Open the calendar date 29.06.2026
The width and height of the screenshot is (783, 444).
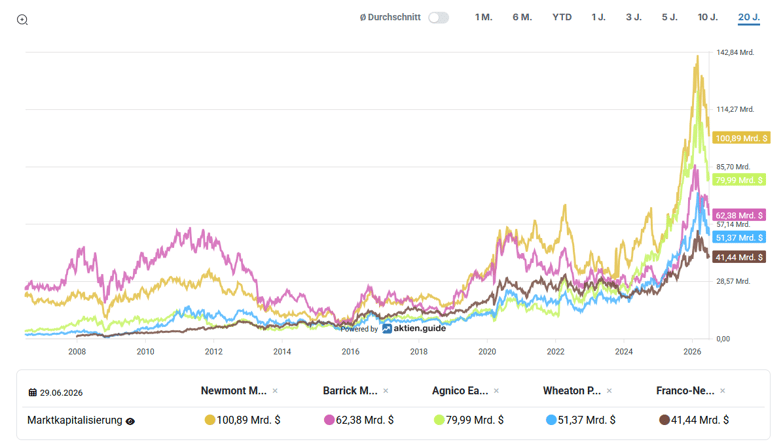click(x=55, y=393)
